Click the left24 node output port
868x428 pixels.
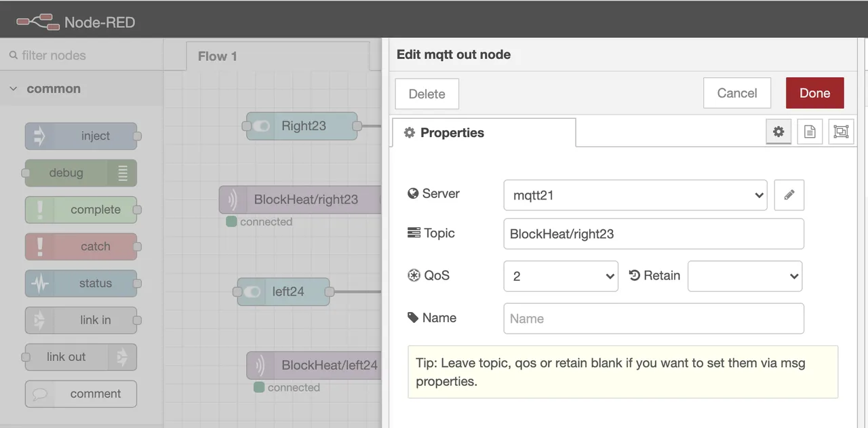coord(330,292)
